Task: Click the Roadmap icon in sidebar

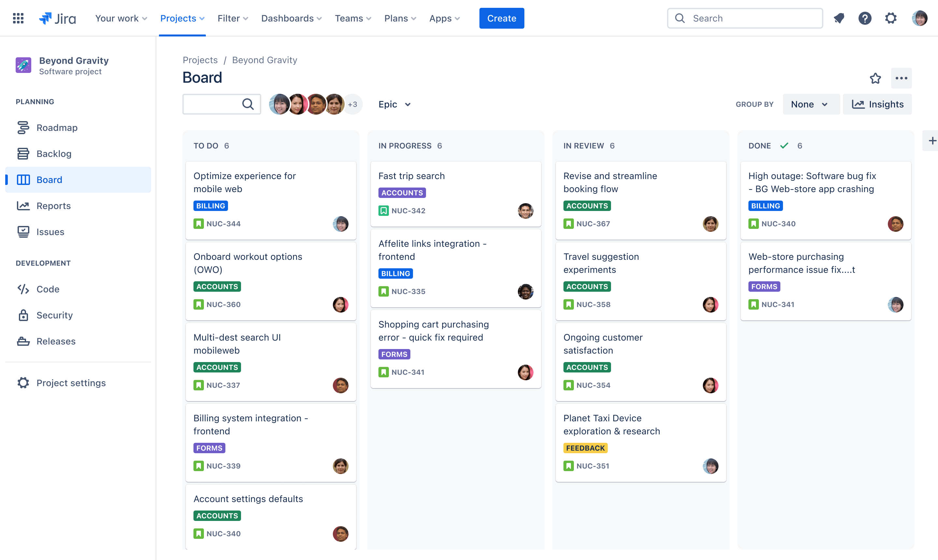Action: [x=23, y=127]
